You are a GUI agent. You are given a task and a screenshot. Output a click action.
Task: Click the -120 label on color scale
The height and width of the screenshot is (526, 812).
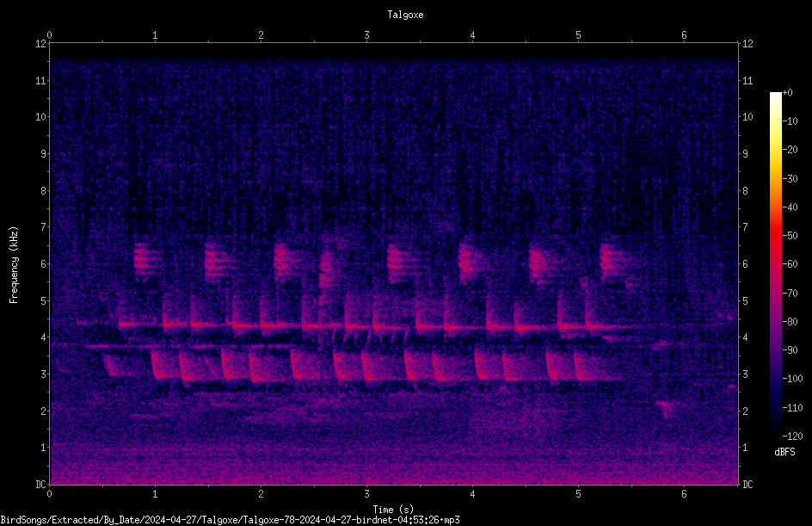792,436
